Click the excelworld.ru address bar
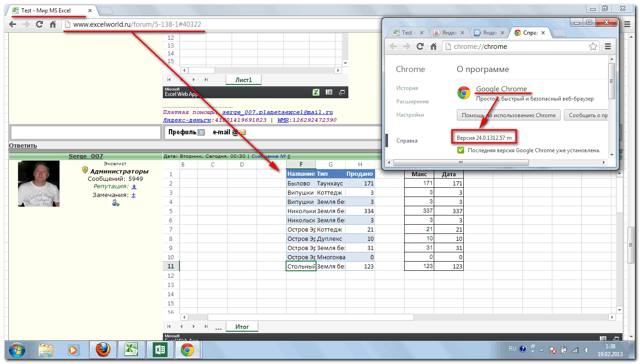 click(x=221, y=24)
